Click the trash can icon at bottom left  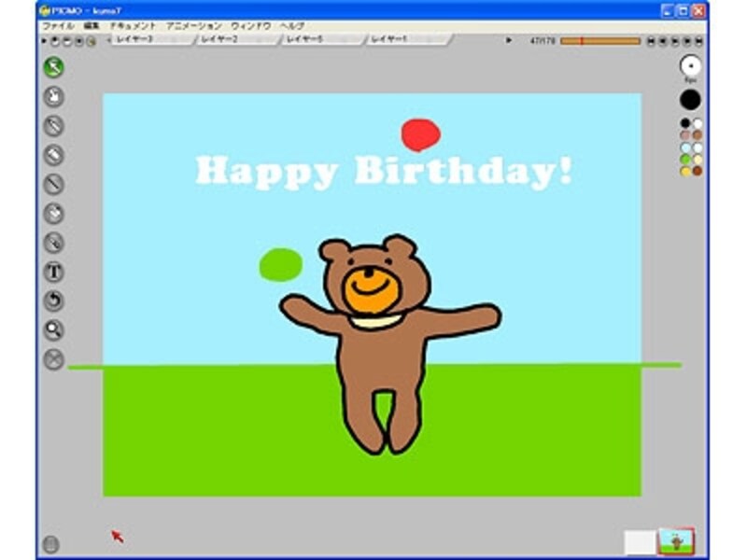[51, 544]
